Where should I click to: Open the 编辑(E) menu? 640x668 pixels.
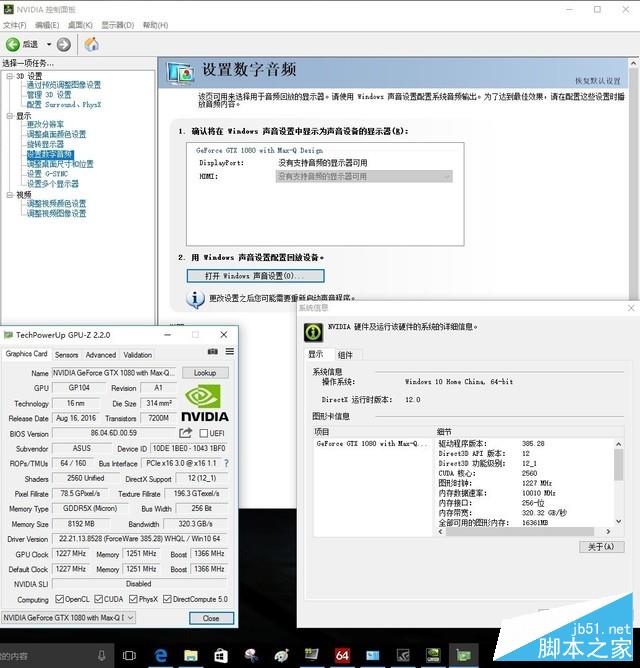(47, 25)
